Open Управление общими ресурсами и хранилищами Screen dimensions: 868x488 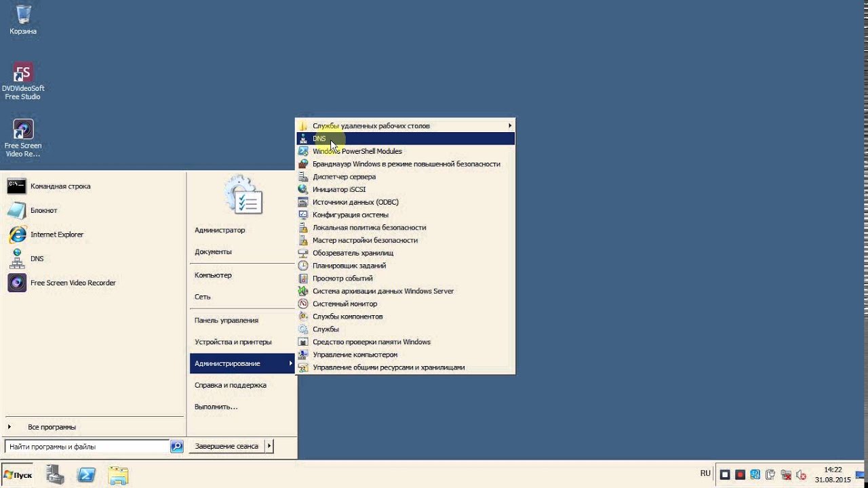coord(406,367)
